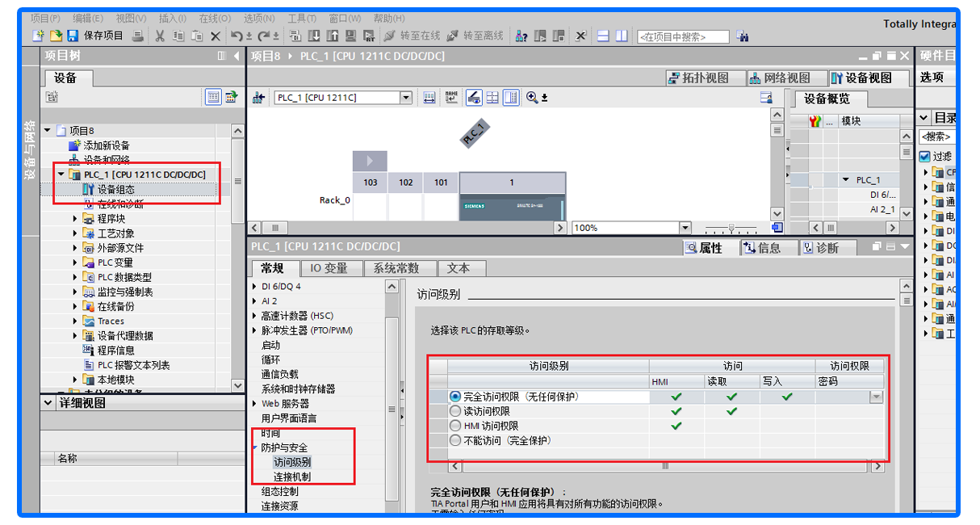Click the split editor vertically icon
The image size is (980, 525).
622,36
